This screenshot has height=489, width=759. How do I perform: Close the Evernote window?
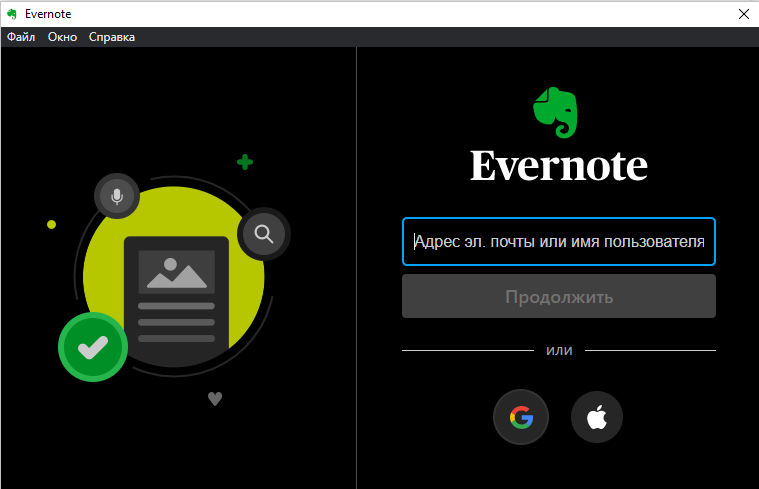(x=744, y=14)
